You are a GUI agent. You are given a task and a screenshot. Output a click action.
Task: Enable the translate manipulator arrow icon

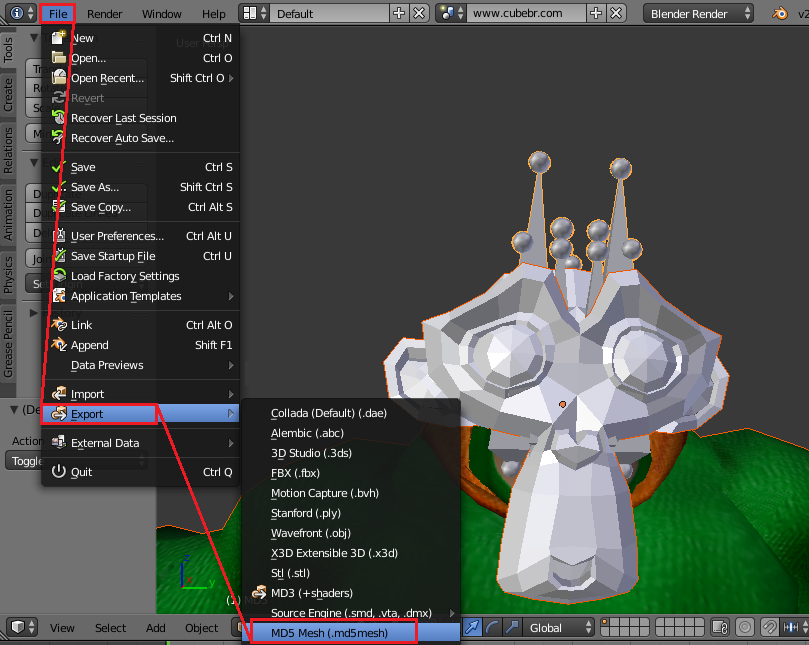pos(472,627)
